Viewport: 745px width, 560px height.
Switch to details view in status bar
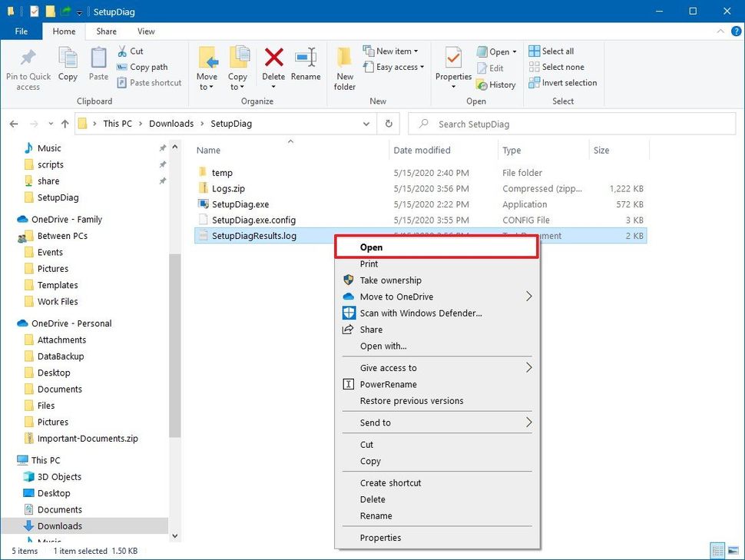(719, 551)
